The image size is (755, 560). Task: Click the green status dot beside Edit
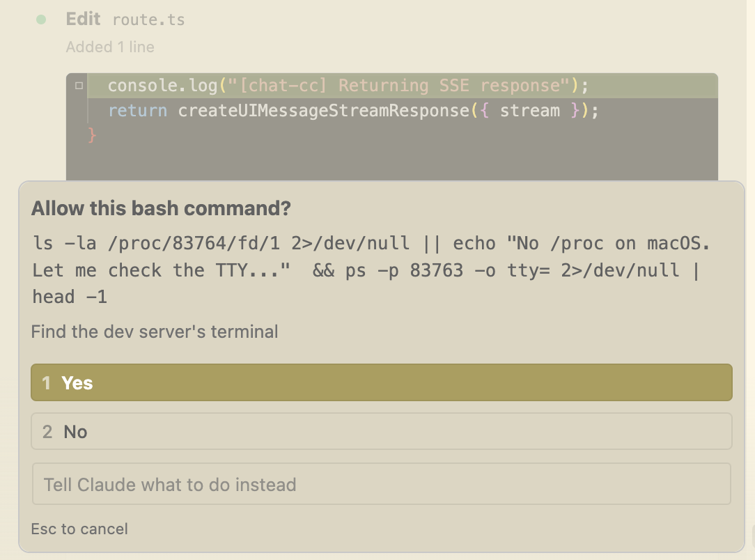click(x=41, y=20)
